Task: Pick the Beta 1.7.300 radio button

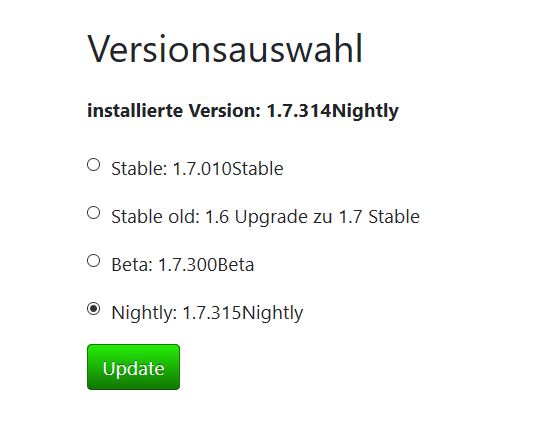Action: [x=93, y=261]
